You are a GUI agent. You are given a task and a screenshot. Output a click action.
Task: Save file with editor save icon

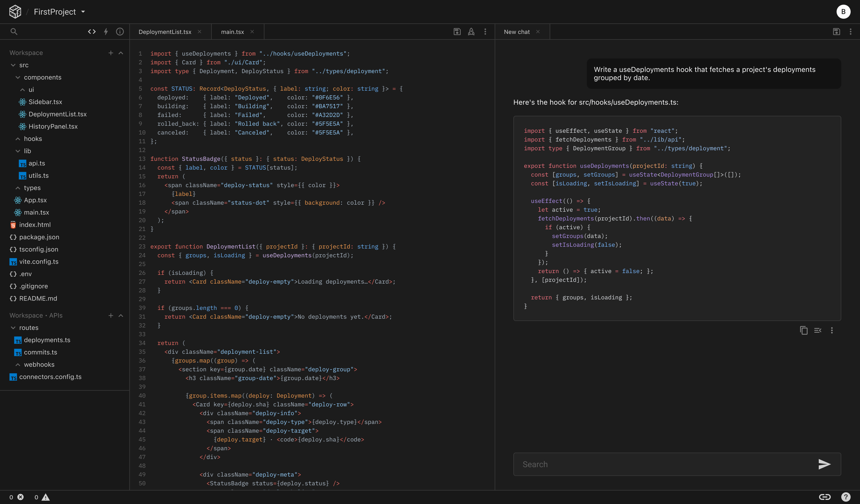pyautogui.click(x=457, y=32)
